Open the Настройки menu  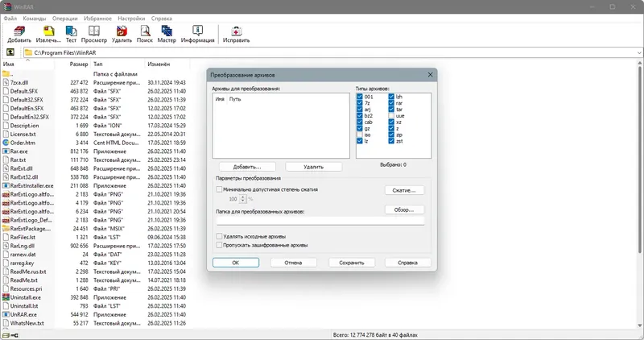click(x=131, y=19)
